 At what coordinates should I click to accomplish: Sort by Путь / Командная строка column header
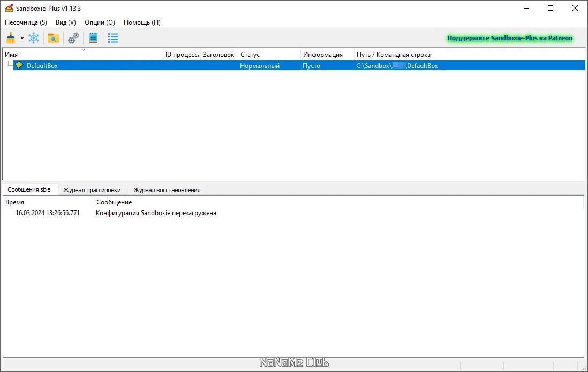coord(470,55)
